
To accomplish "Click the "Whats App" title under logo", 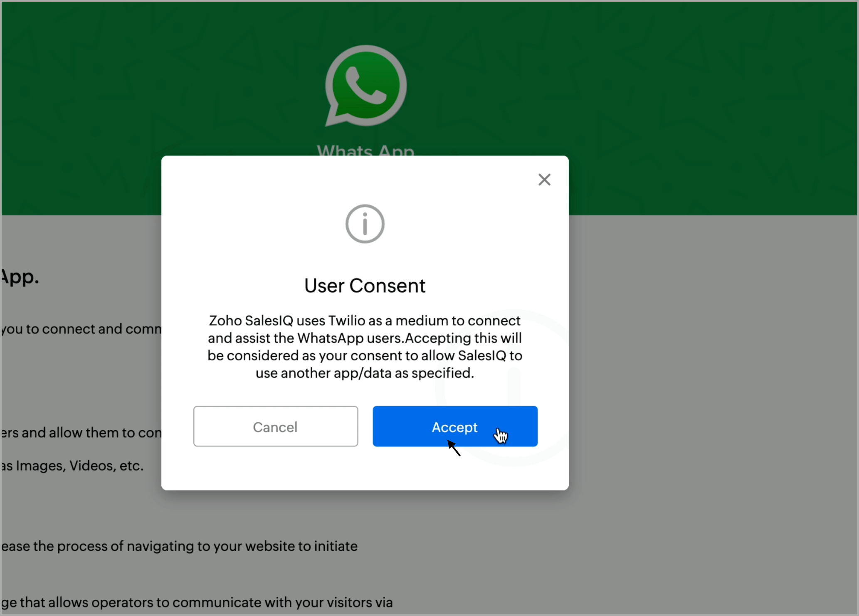I will click(365, 150).
